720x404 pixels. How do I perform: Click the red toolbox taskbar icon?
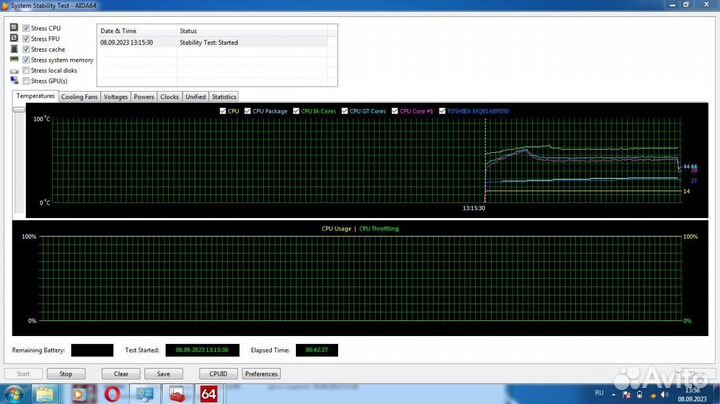(176, 394)
